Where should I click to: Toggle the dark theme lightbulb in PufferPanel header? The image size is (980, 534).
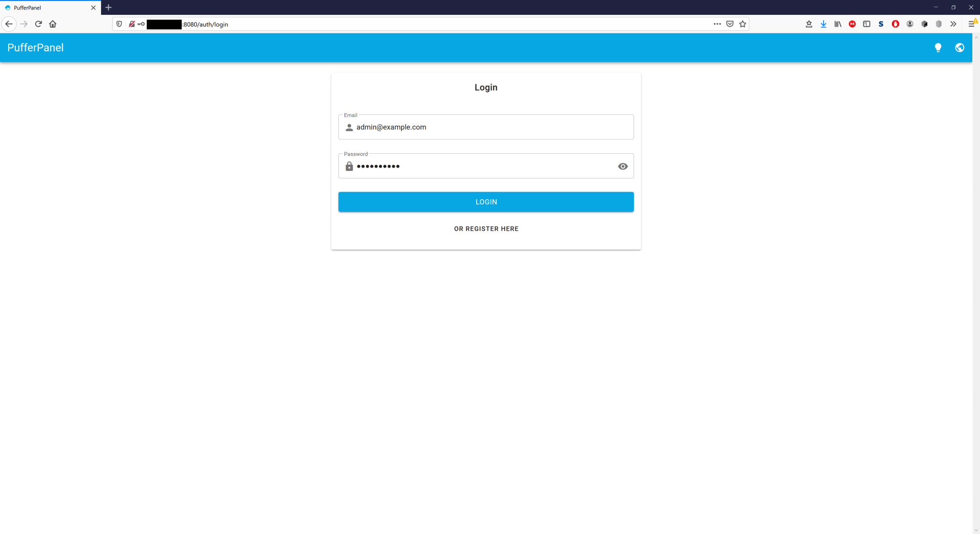tap(937, 47)
